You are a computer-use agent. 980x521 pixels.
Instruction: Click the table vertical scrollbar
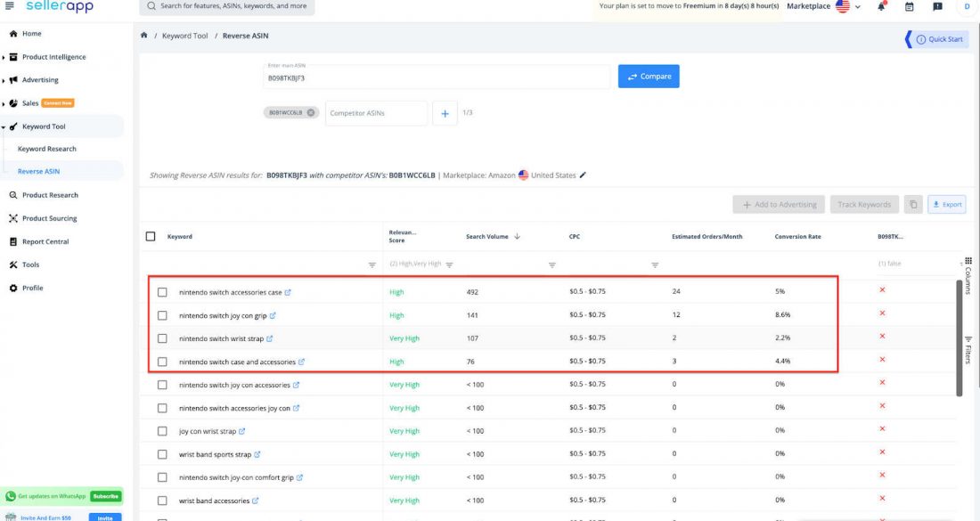point(960,338)
